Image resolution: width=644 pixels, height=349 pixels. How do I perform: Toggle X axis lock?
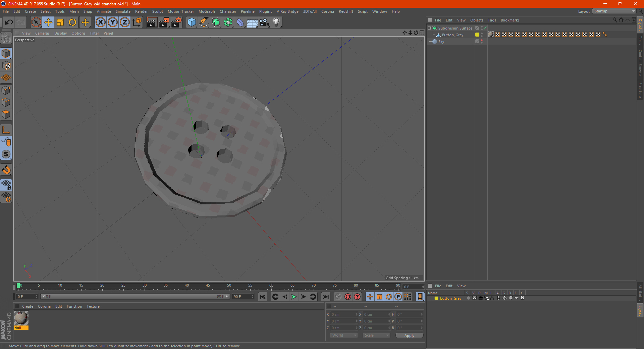click(100, 22)
